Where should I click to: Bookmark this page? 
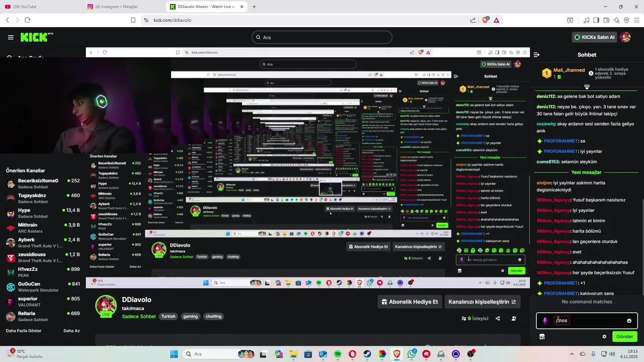pos(133,20)
